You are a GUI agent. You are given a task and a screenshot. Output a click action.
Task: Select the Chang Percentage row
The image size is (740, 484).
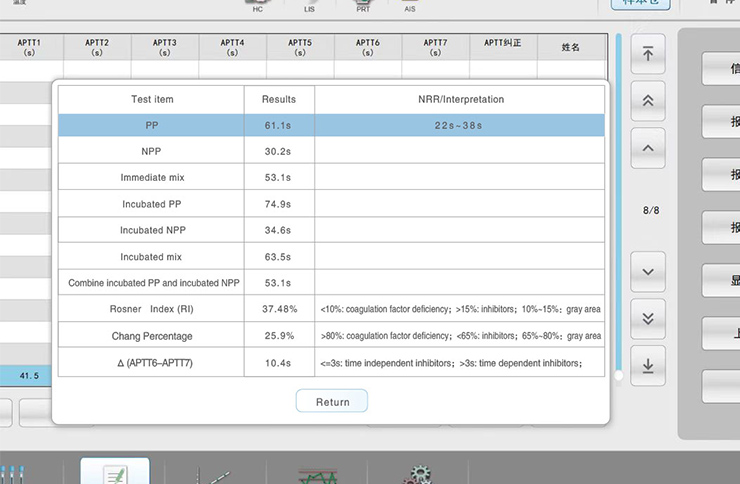tap(331, 335)
